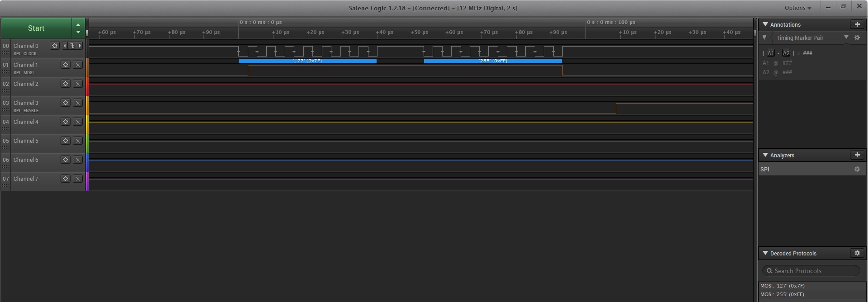
Task: Add a new annotation with the plus icon
Action: click(857, 24)
